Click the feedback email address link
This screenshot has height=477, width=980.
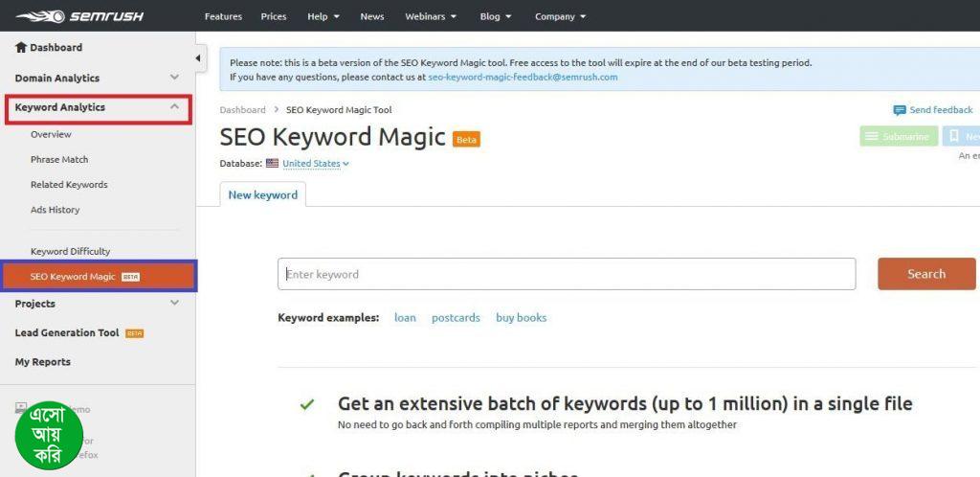(523, 77)
